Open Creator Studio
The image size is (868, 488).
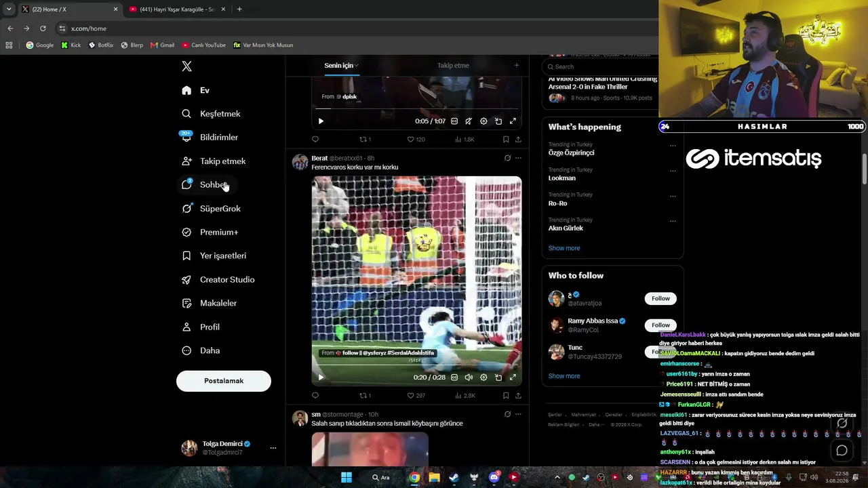[218, 280]
